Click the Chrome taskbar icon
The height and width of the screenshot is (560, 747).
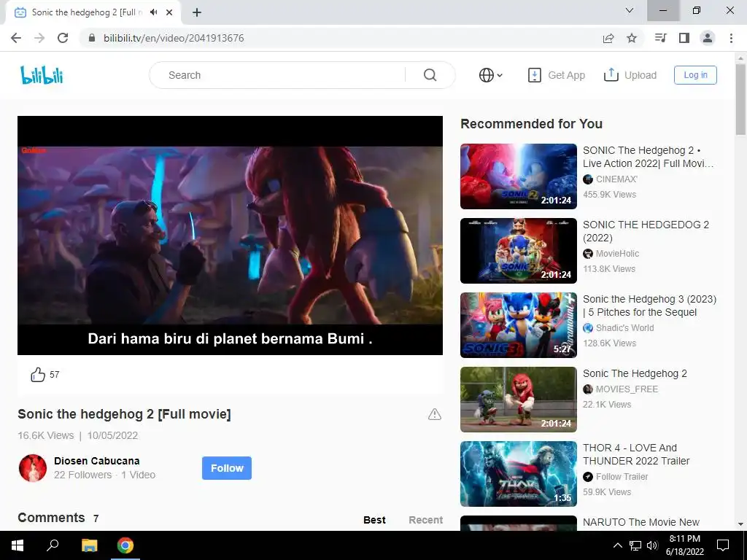tap(125, 545)
